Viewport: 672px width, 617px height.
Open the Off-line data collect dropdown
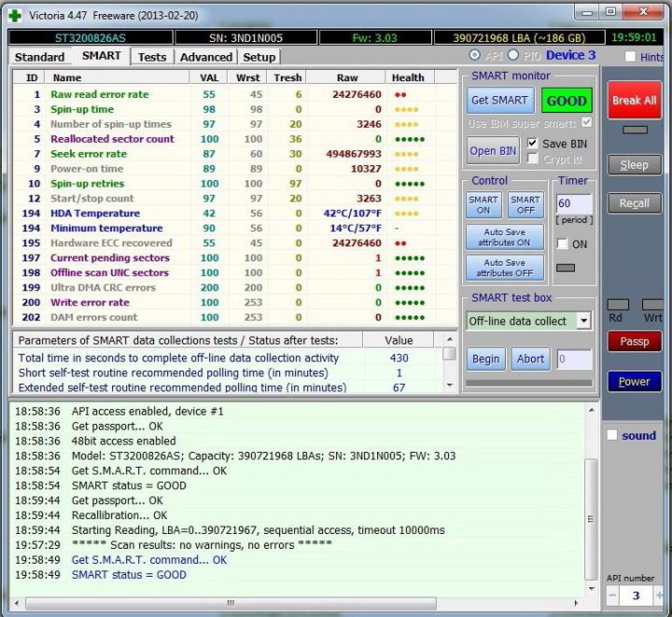coord(583,321)
